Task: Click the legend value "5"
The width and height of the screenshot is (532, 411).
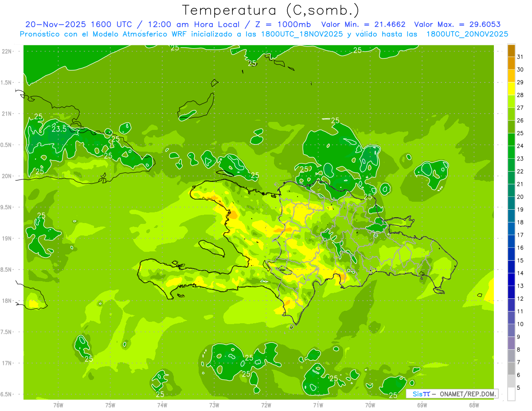Action: [x=519, y=388]
